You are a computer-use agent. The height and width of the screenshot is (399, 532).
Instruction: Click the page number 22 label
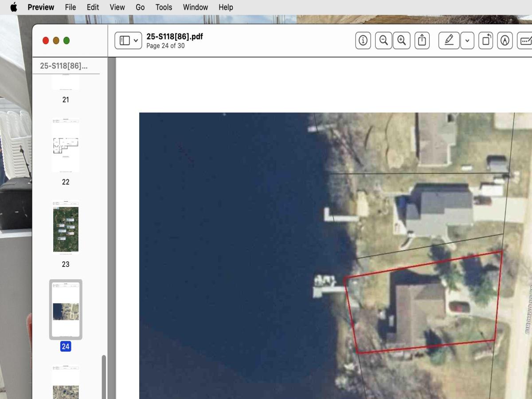tap(66, 182)
